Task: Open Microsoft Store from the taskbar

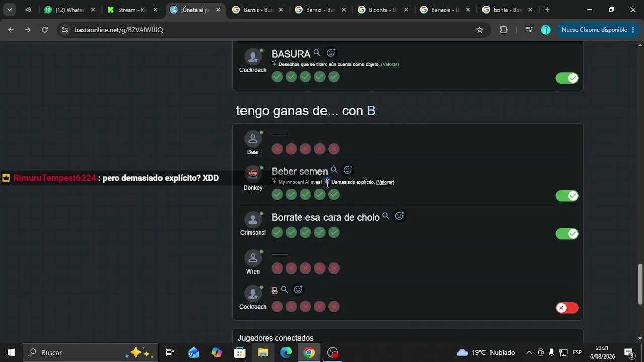Action: click(240, 353)
